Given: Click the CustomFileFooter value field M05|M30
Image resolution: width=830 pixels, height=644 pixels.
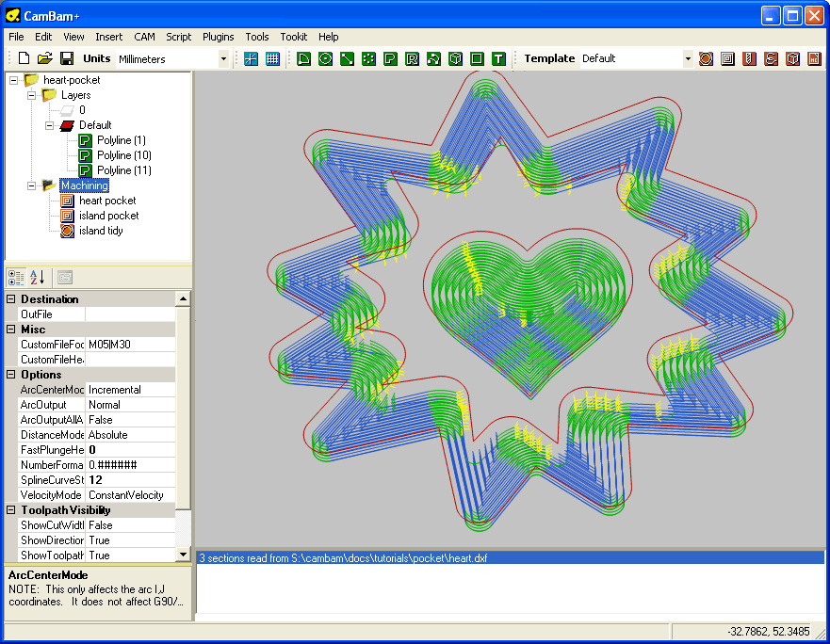Looking at the screenshot, I should (130, 345).
